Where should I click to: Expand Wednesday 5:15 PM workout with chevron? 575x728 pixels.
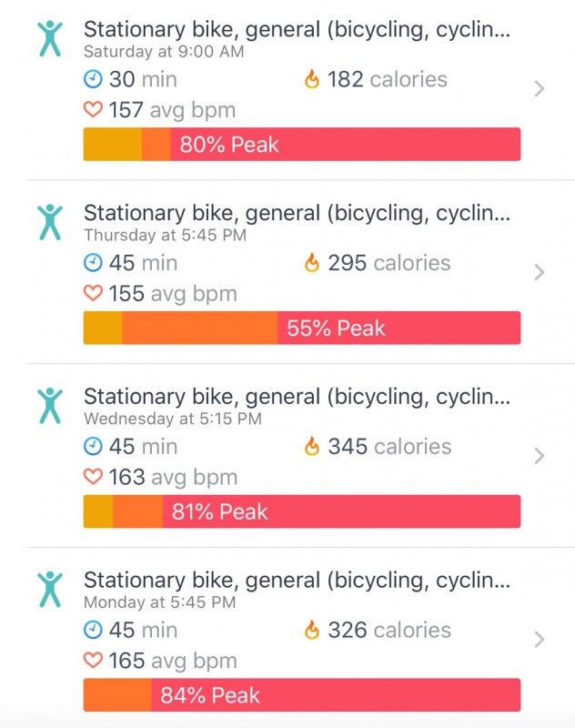pyautogui.click(x=539, y=456)
